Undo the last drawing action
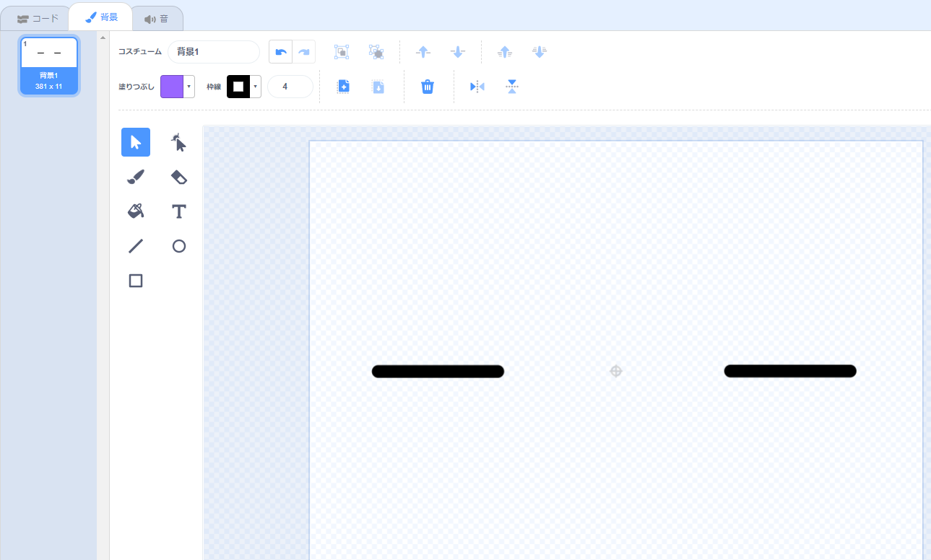The width and height of the screenshot is (931, 560). (281, 52)
